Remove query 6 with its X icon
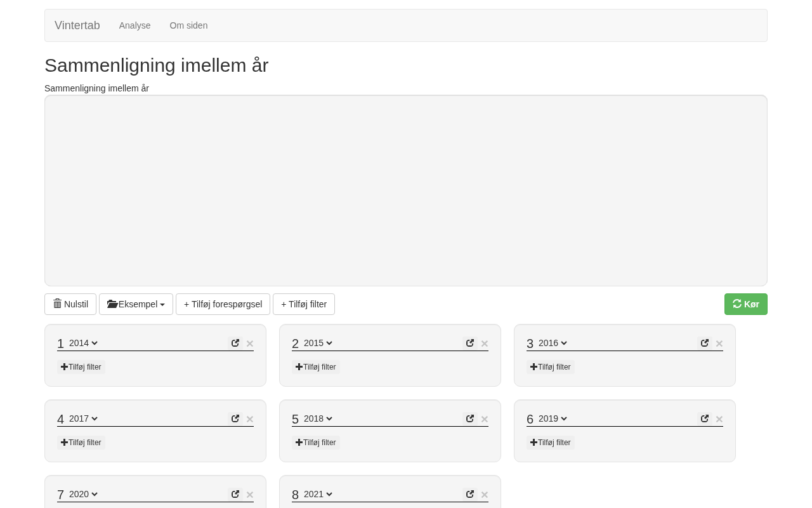Image resolution: width=812 pixels, height=508 pixels. 719,419
